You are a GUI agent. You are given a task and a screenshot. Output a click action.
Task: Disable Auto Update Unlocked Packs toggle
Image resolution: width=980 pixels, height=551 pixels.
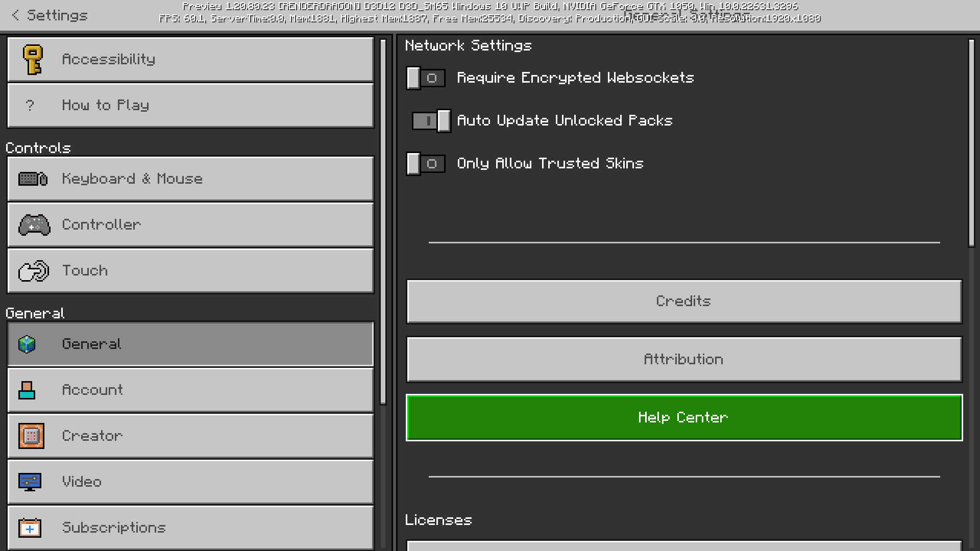click(x=431, y=121)
